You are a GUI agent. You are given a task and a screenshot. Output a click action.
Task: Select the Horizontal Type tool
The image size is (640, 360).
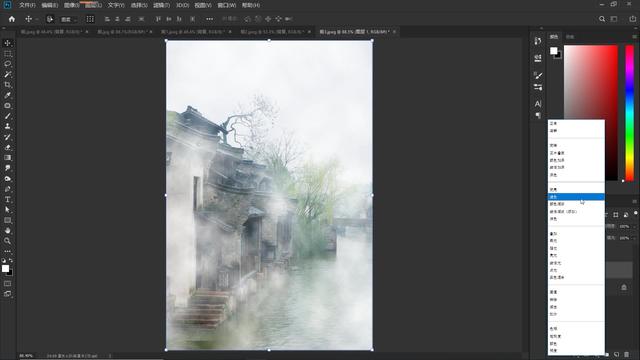(x=7, y=200)
